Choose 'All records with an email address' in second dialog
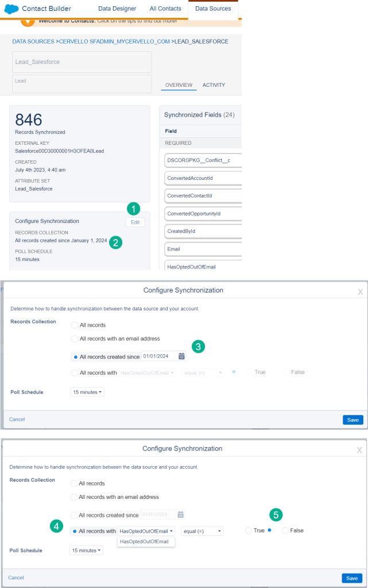The height and width of the screenshot is (588, 368). [x=74, y=497]
